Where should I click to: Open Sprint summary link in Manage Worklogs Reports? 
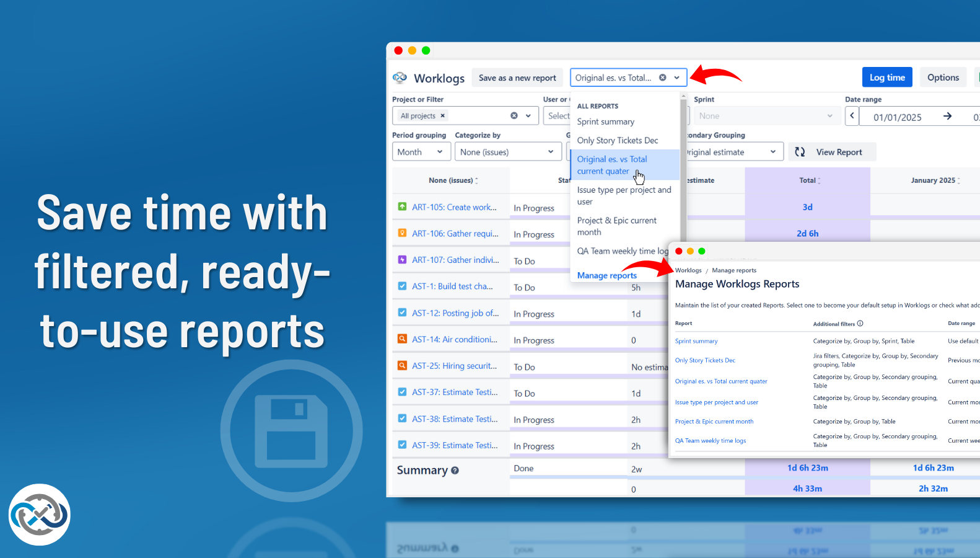(696, 341)
